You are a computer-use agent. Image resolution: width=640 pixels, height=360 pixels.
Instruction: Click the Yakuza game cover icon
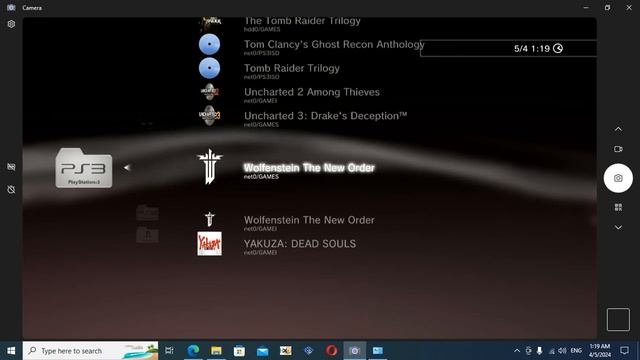pyautogui.click(x=209, y=244)
